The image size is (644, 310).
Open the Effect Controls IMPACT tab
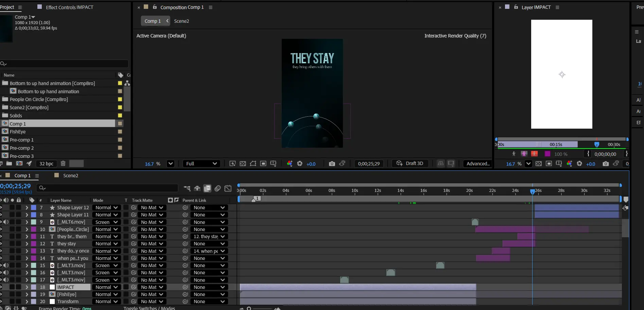tap(69, 7)
